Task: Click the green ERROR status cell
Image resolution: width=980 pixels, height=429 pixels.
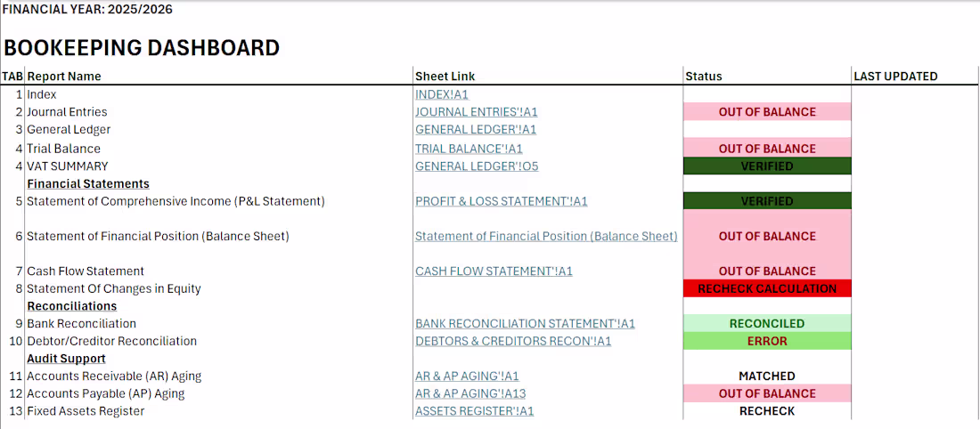Action: (x=767, y=341)
